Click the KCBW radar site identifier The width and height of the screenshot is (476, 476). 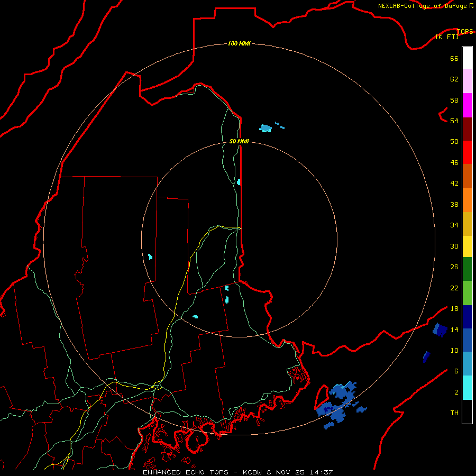(x=253, y=472)
